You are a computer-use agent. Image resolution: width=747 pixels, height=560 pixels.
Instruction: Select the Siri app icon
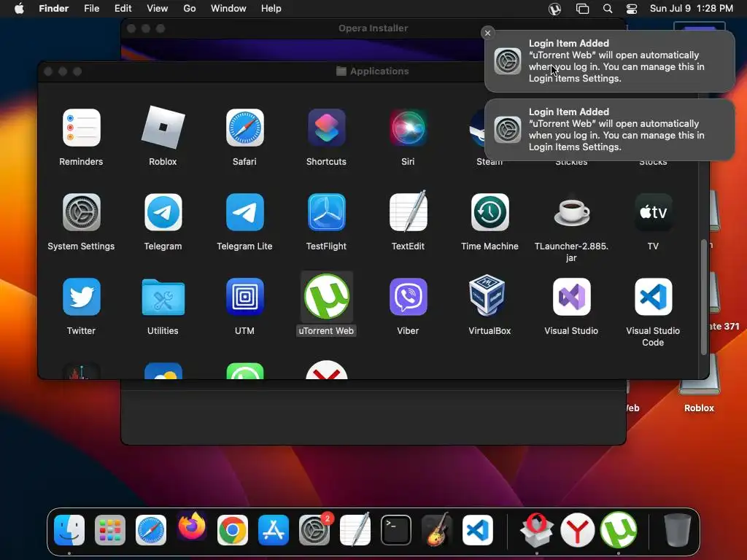[408, 128]
